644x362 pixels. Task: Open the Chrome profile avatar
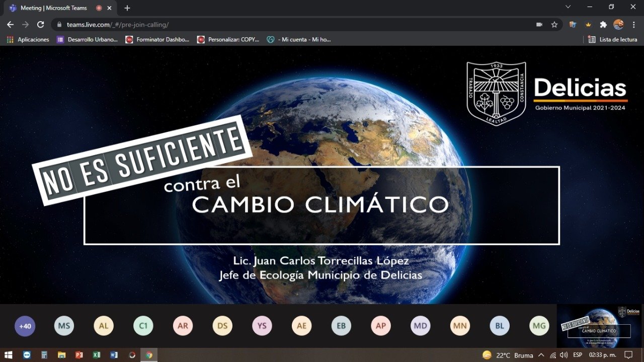618,24
